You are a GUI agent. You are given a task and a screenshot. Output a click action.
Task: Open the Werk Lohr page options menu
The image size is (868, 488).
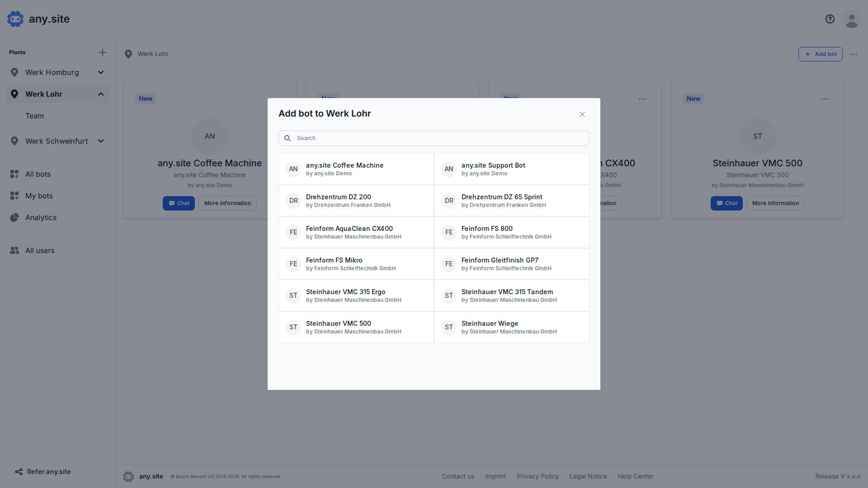(854, 54)
